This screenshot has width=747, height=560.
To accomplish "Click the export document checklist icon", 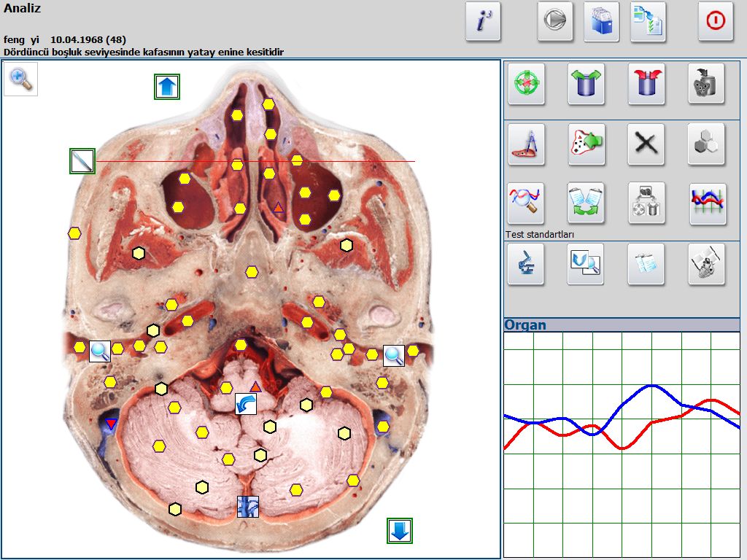I will [x=648, y=21].
